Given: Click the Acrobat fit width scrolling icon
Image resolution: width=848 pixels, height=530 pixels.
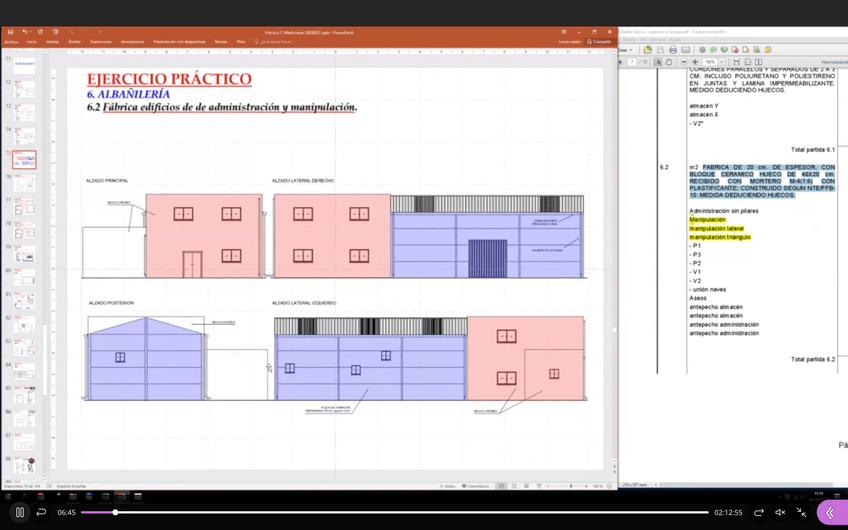Looking at the screenshot, I should [x=736, y=62].
